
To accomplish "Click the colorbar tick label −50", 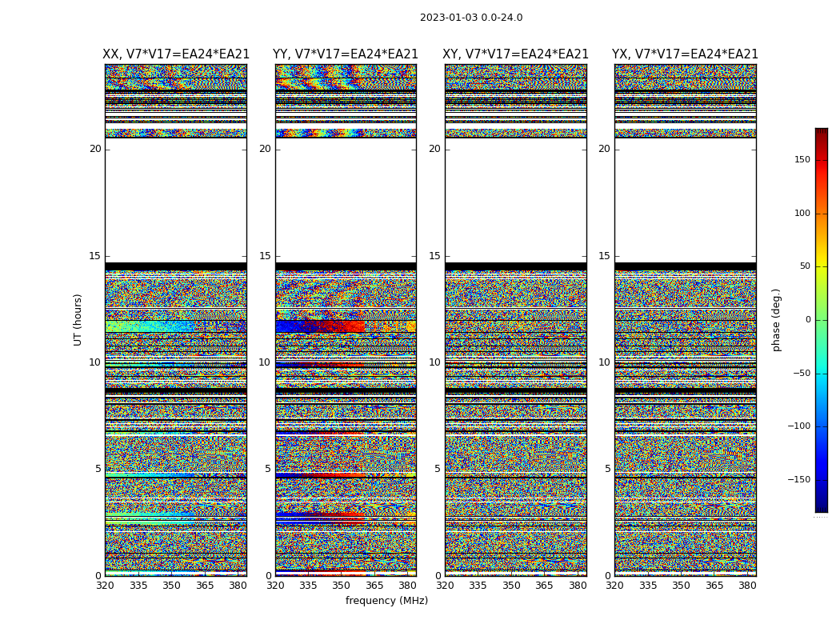I will pyautogui.click(x=802, y=374).
